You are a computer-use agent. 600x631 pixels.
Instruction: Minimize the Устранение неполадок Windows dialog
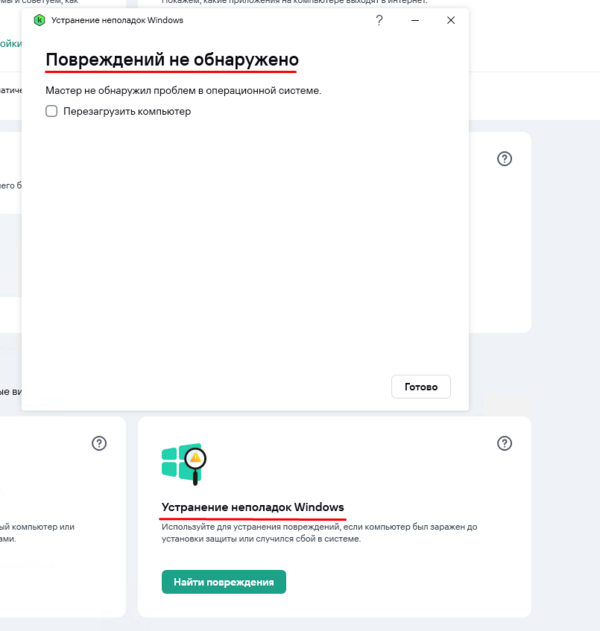point(415,20)
